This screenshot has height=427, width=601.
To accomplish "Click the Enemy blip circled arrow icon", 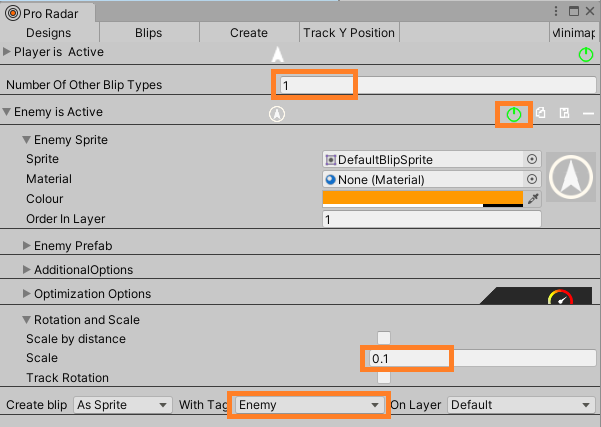I will (277, 114).
